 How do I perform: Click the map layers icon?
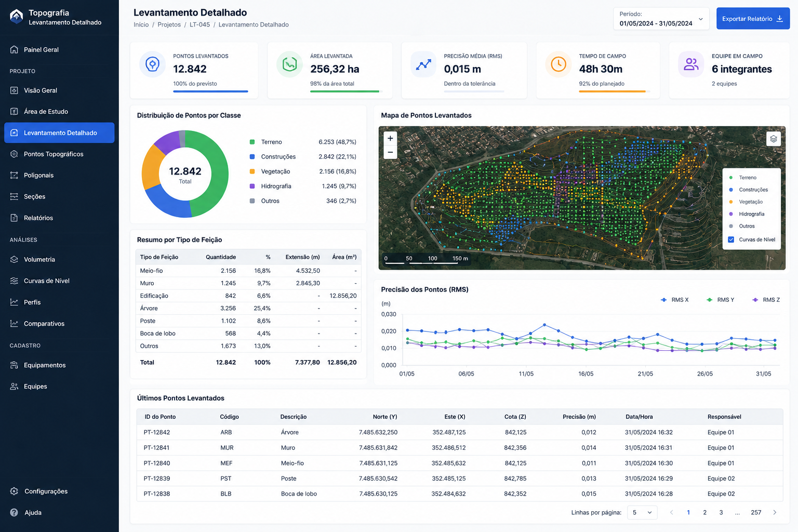(x=774, y=139)
